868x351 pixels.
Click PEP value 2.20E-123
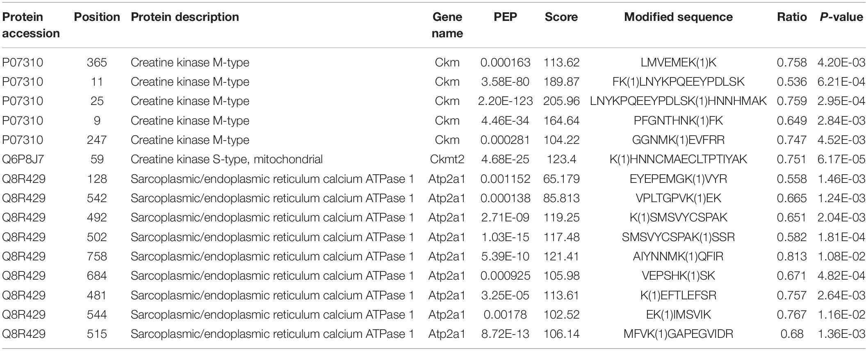tap(505, 101)
